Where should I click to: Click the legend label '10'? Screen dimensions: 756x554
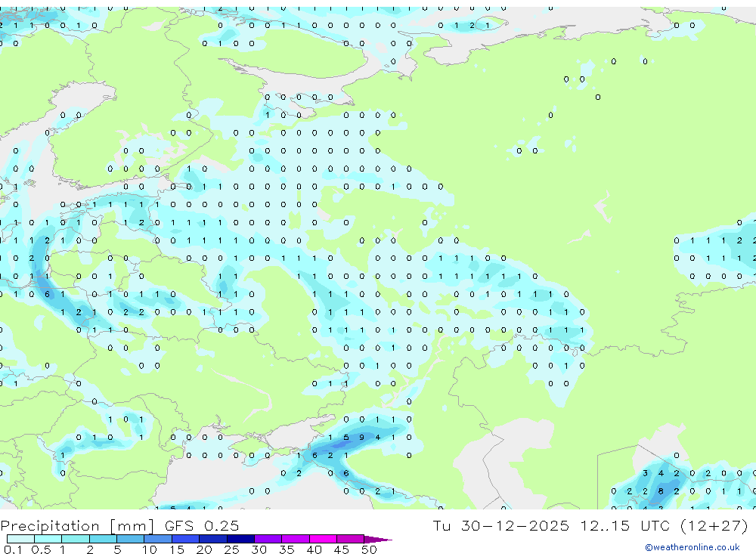click(x=150, y=549)
